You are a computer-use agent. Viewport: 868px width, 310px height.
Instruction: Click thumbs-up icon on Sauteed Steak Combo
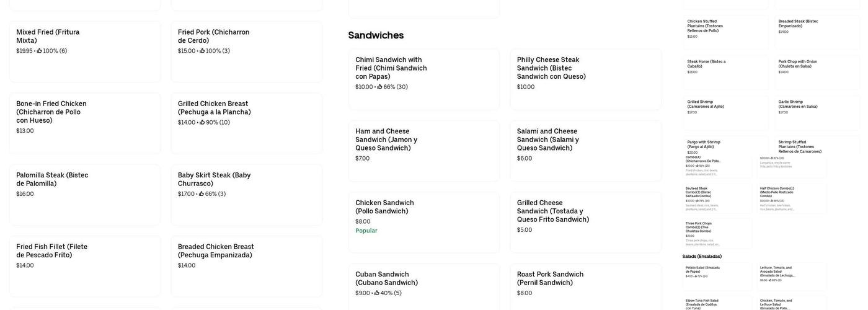point(698,201)
